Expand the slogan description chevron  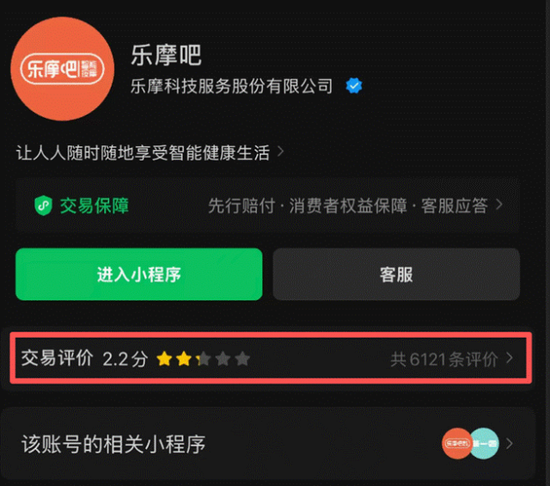pyautogui.click(x=281, y=152)
